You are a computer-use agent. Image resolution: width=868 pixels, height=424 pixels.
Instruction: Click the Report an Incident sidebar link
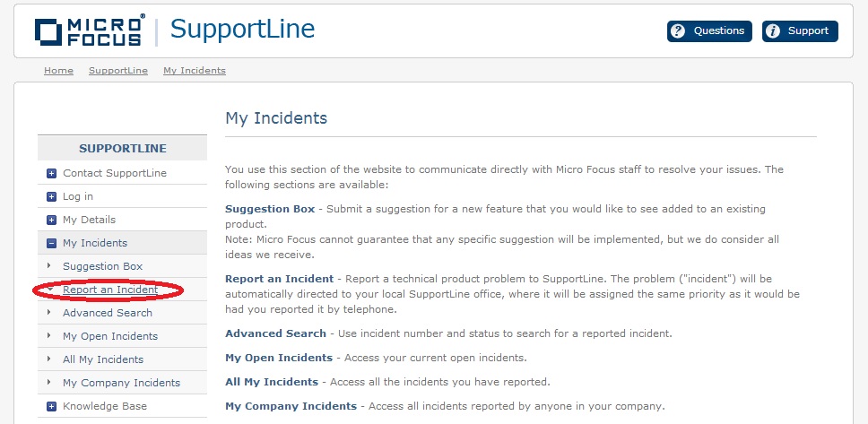[x=110, y=290]
